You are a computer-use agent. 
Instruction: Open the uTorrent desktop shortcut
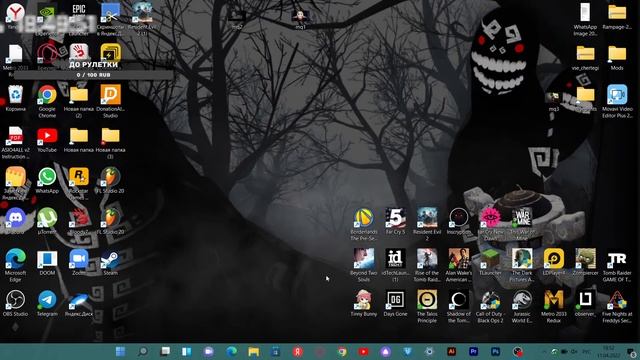[47, 218]
